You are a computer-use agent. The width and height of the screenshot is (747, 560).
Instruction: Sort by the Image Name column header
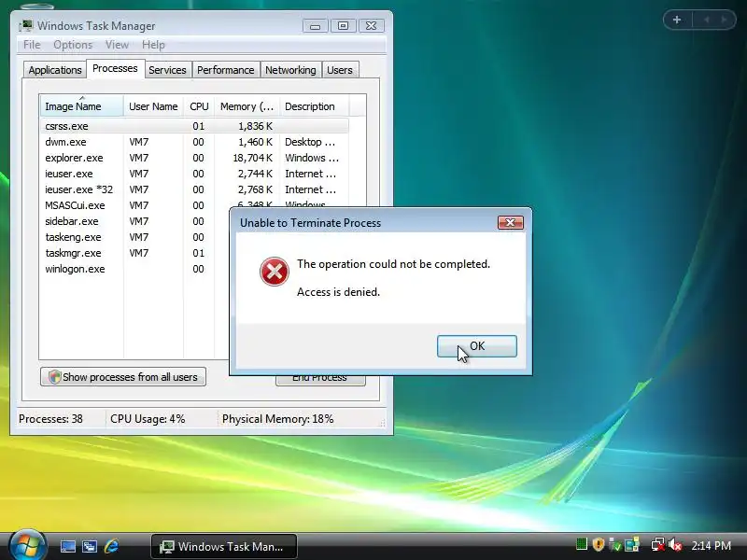pos(81,106)
